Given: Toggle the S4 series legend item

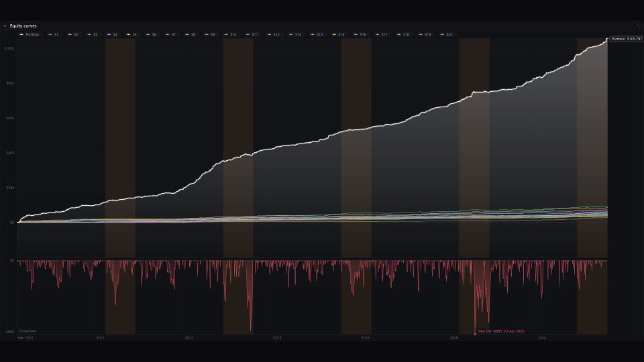Looking at the screenshot, I should pyautogui.click(x=112, y=34).
